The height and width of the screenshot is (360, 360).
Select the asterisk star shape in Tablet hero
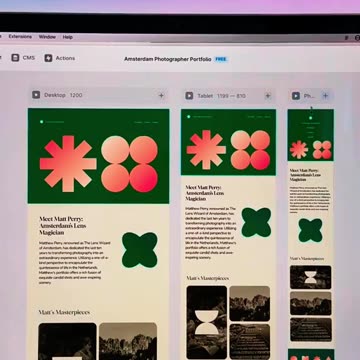(x=206, y=150)
